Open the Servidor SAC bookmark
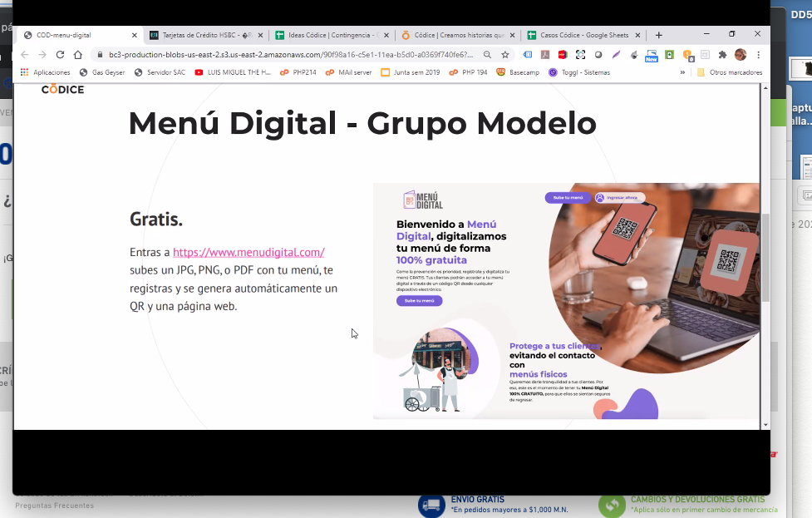Viewport: 812px width, 518px height. click(160, 72)
